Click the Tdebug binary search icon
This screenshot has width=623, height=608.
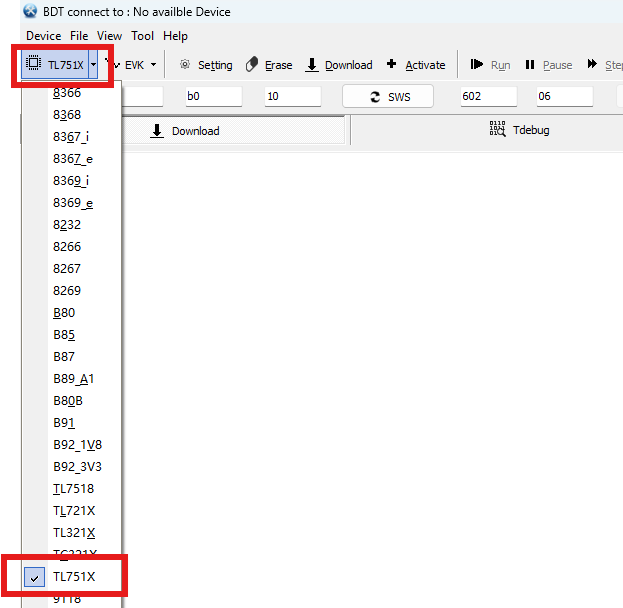[x=497, y=129]
